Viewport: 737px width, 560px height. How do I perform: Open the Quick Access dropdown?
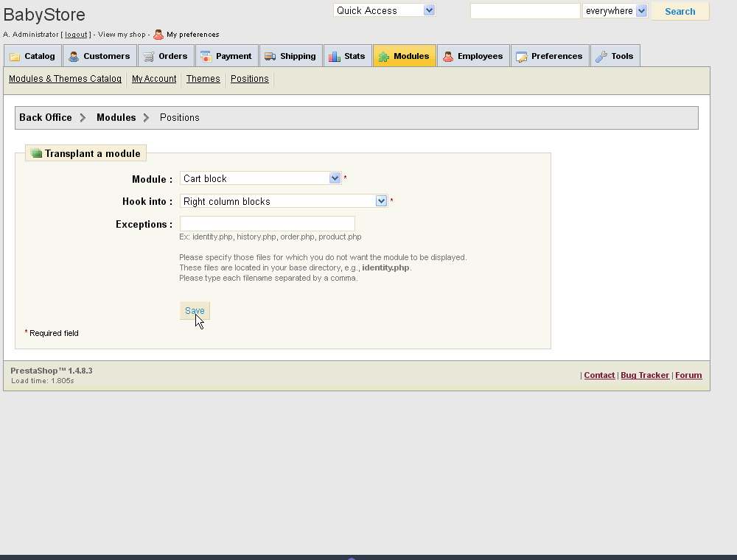(x=384, y=10)
